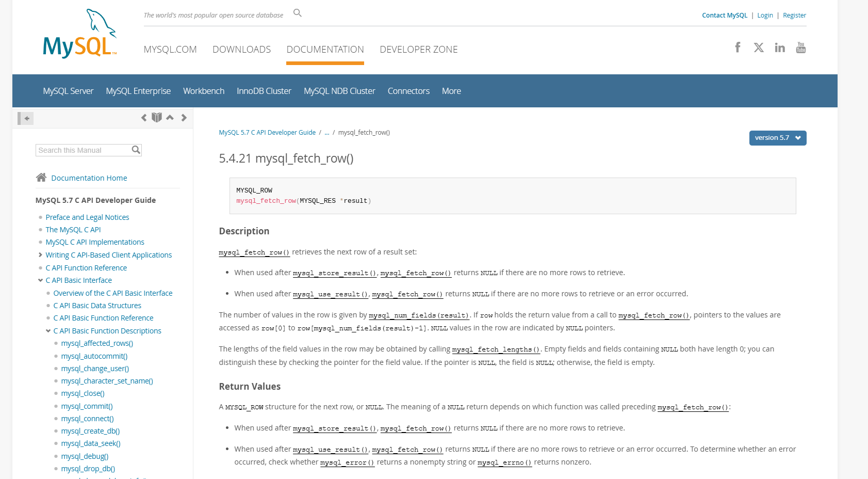868x479 pixels.
Task: Go to previous manual page arrow
Action: pyautogui.click(x=144, y=118)
